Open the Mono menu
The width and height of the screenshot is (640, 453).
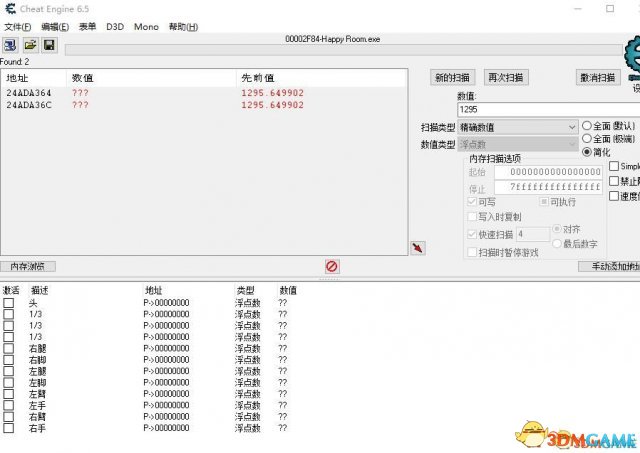[146, 27]
